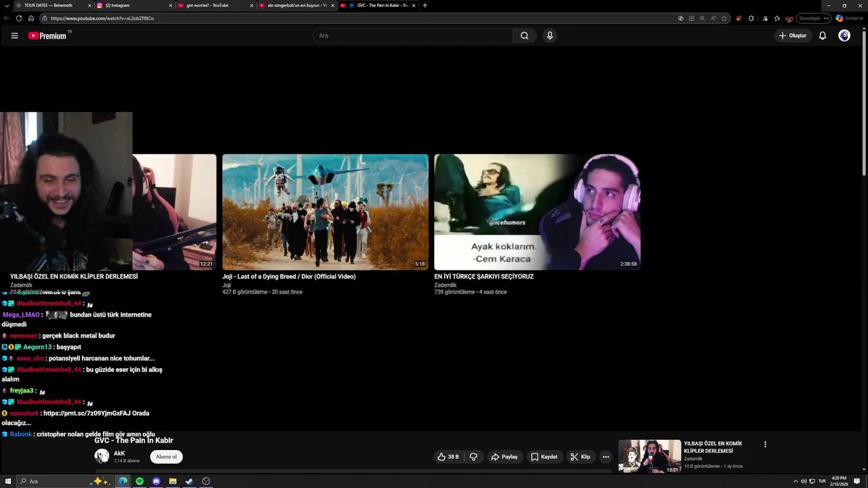Open EN İYİ TÜRKÇE ŞARKIYI SEÇİYORUZ thumbnail
The width and height of the screenshot is (868, 488).
click(x=537, y=212)
